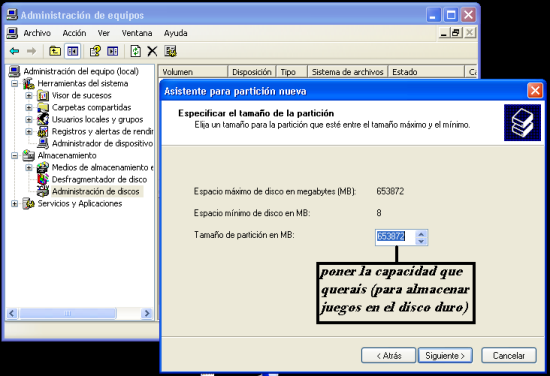The width and height of the screenshot is (550, 376).
Task: Click the tree pane scroll left arrow
Action: point(12,313)
